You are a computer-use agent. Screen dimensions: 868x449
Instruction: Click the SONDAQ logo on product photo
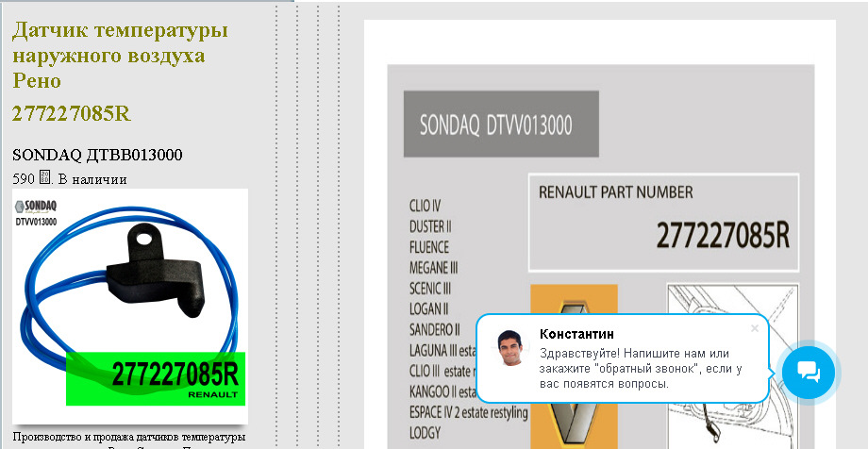click(x=36, y=208)
